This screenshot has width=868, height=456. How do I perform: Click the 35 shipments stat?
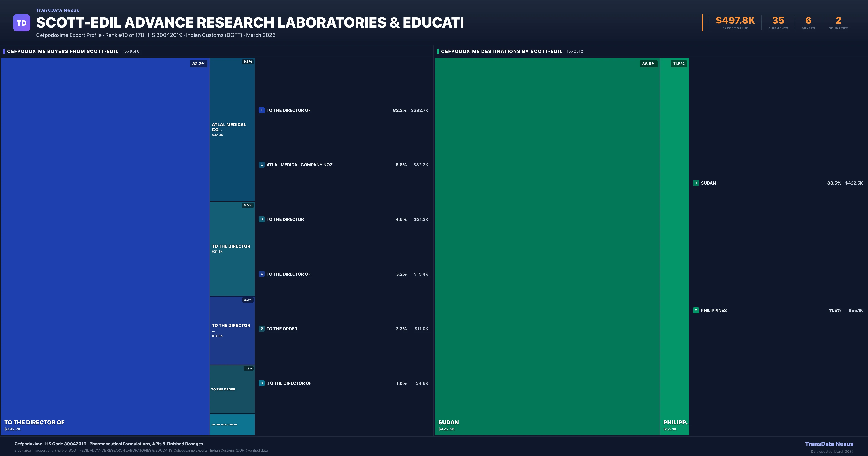(778, 20)
